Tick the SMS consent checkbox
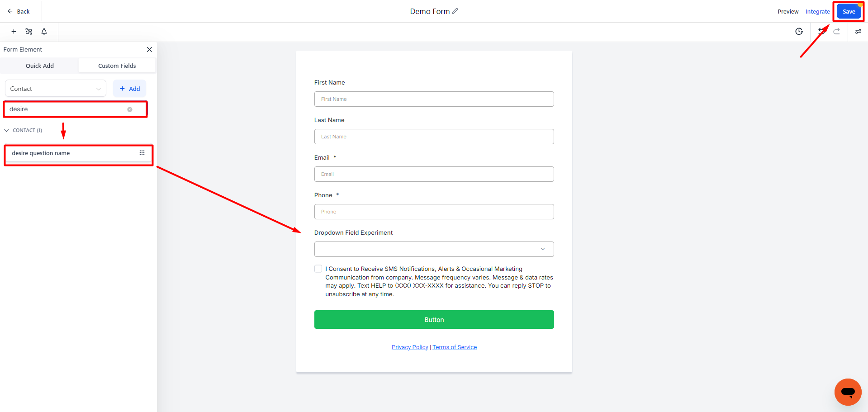868x412 pixels. click(x=318, y=269)
